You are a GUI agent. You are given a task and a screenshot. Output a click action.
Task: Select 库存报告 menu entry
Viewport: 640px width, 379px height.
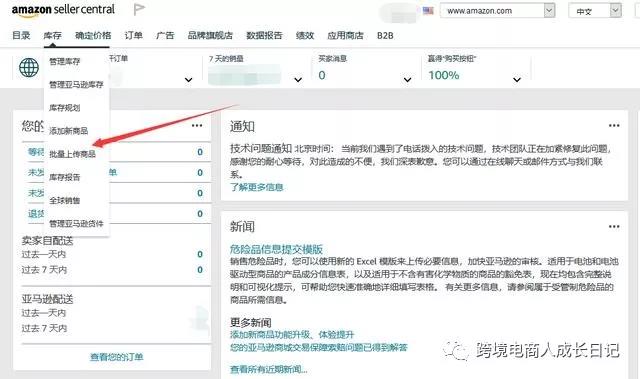pyautogui.click(x=64, y=177)
